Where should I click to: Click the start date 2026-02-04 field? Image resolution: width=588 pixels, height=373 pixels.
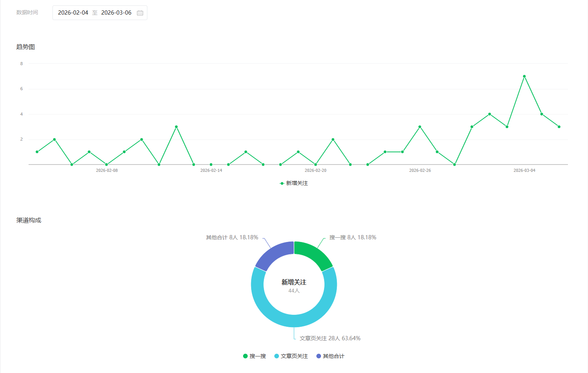(x=73, y=13)
